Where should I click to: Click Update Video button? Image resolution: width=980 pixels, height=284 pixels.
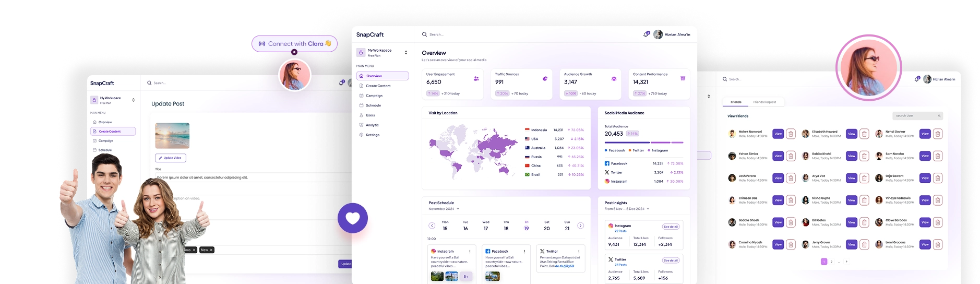(x=171, y=158)
